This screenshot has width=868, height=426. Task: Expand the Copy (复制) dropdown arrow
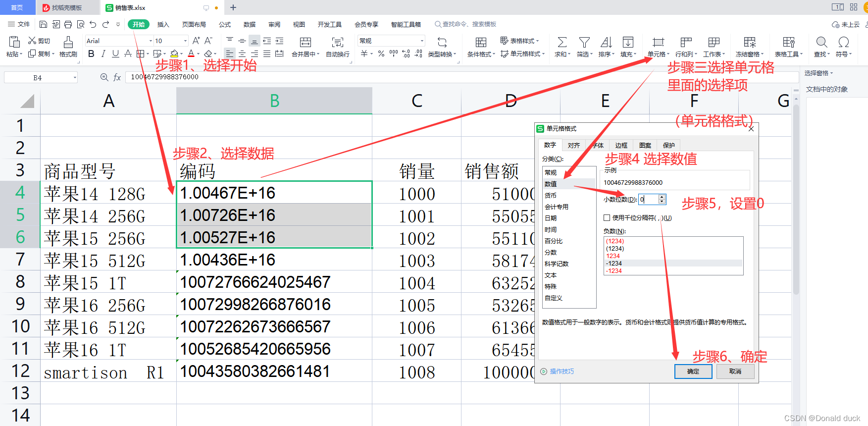coord(52,54)
